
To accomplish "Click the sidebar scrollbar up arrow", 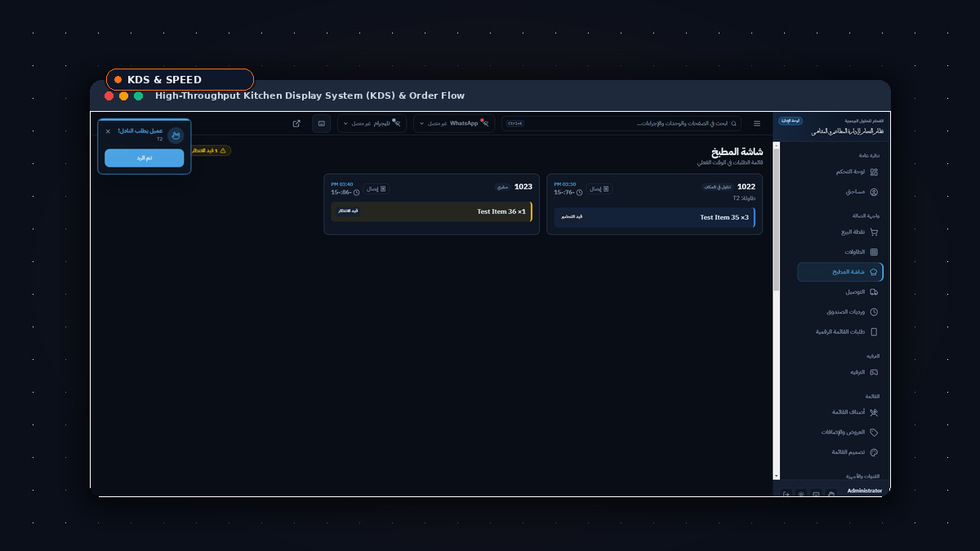I will [x=777, y=145].
